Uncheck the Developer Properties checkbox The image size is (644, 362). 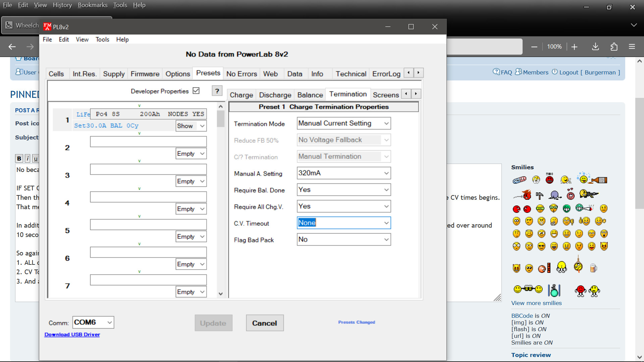coord(196,91)
